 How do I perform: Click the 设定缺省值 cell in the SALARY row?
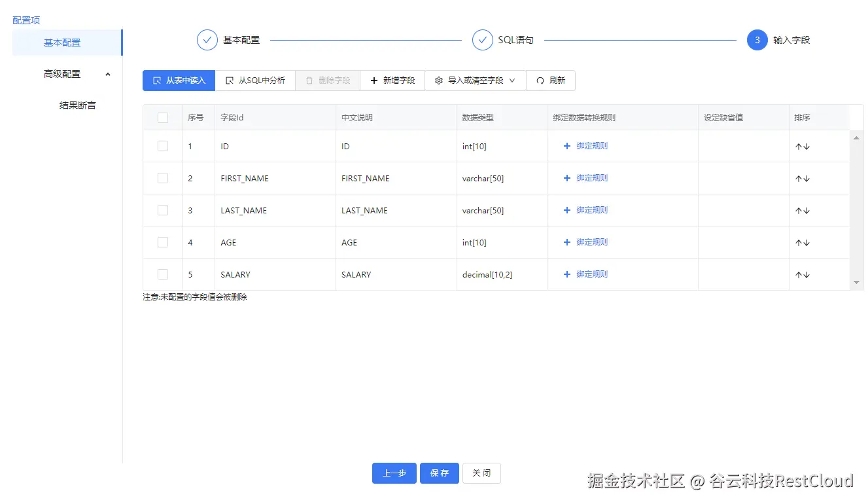[744, 274]
